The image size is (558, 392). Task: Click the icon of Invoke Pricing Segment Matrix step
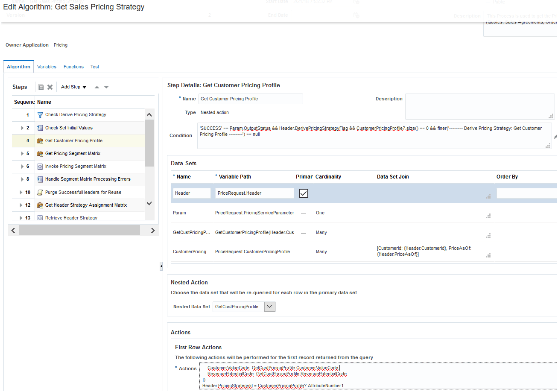(x=40, y=166)
